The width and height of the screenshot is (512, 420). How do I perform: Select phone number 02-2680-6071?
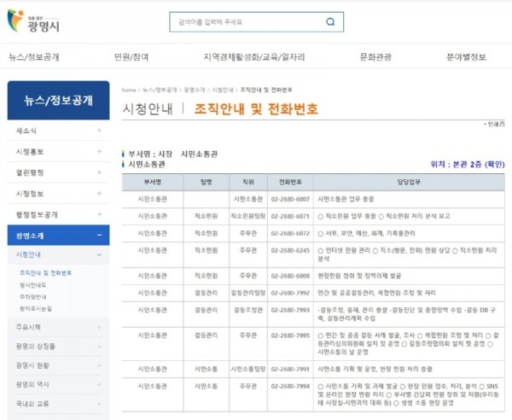point(290,216)
